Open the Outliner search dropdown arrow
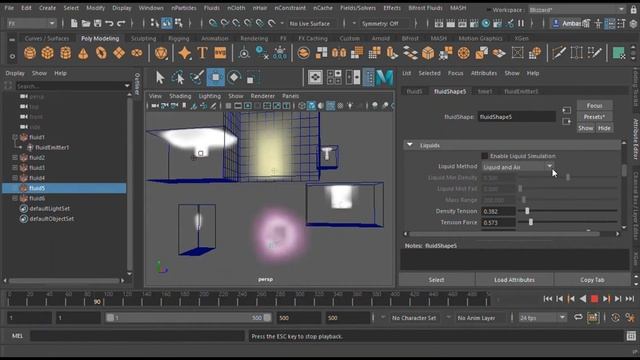Viewport: 640px width, 360px height. pos(127,86)
